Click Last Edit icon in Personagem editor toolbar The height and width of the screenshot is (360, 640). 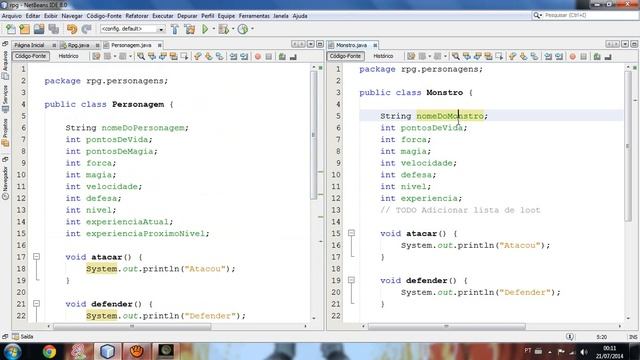click(96, 56)
